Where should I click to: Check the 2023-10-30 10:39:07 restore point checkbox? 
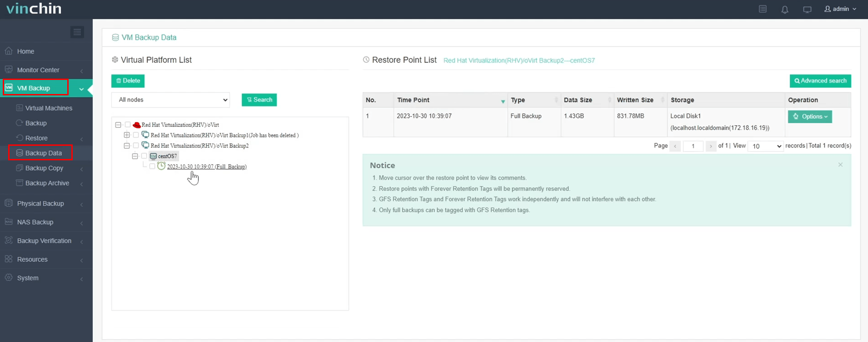(x=152, y=167)
